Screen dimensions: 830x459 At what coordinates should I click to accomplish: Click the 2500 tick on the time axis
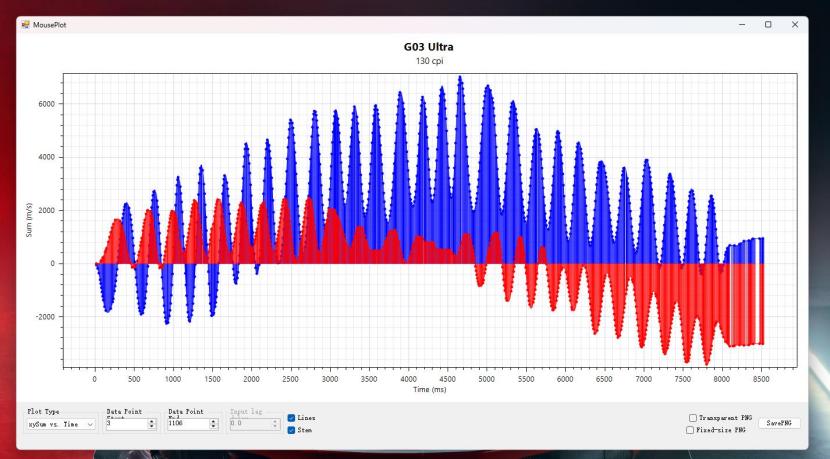pos(291,379)
